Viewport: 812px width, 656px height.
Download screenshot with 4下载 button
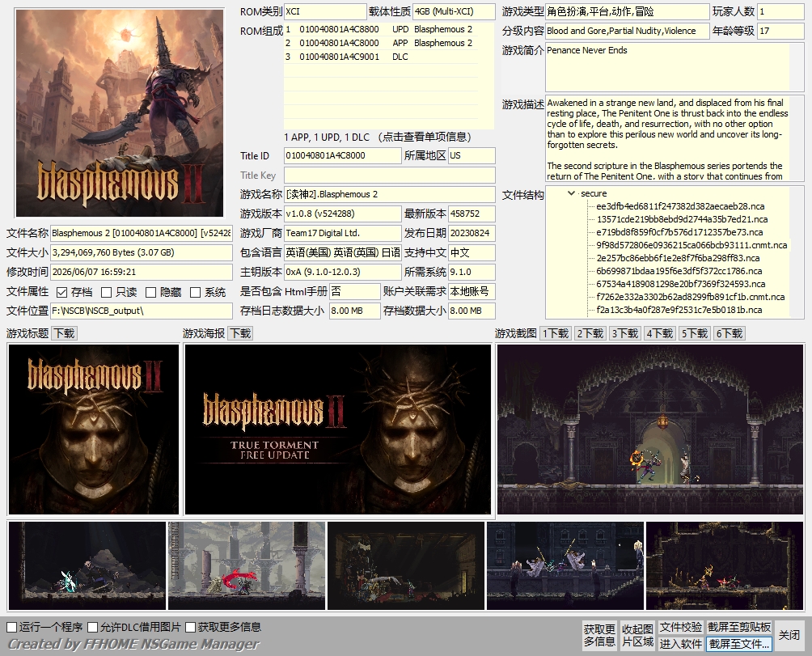coord(660,333)
